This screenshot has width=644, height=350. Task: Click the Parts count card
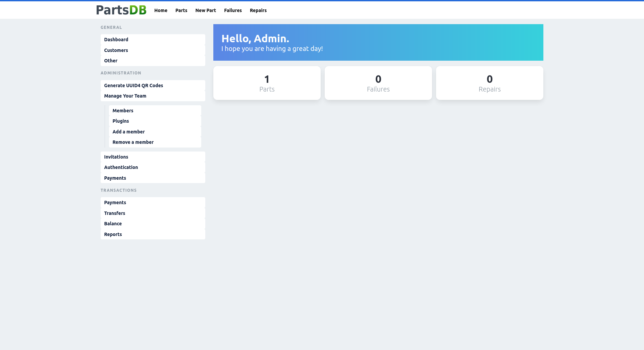267,83
